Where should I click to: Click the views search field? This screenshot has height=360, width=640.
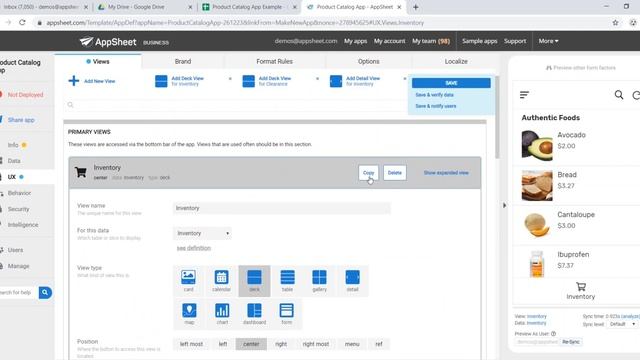236,105
